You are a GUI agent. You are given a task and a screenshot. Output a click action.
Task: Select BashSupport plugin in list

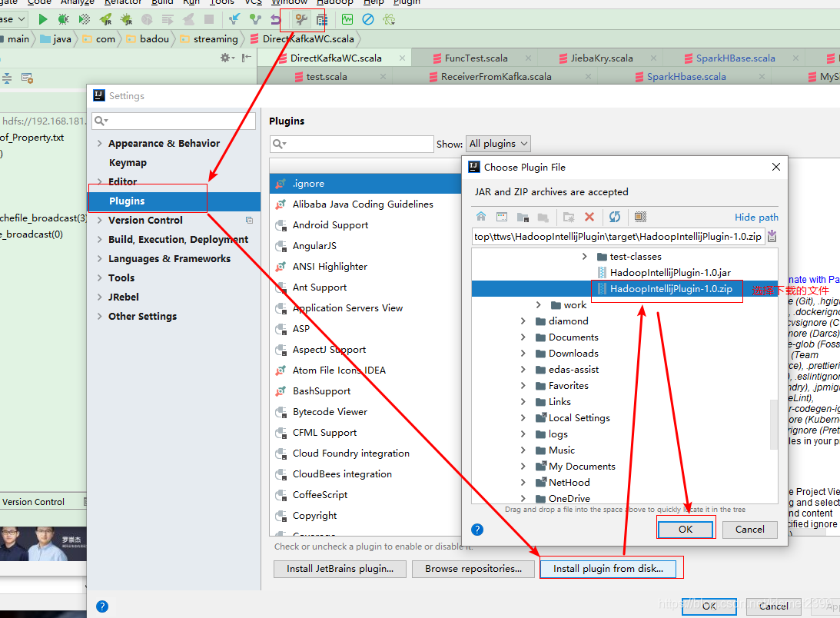point(321,391)
